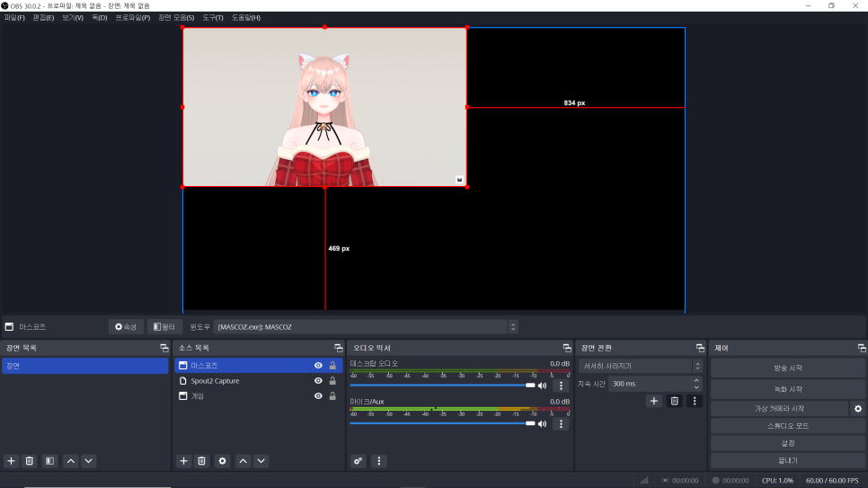This screenshot has width=868, height=488.
Task: Open the 파일(F) menu
Action: click(x=14, y=18)
